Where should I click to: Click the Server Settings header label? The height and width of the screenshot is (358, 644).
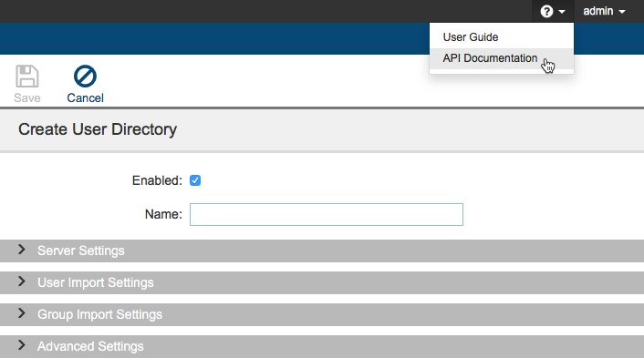tap(81, 251)
